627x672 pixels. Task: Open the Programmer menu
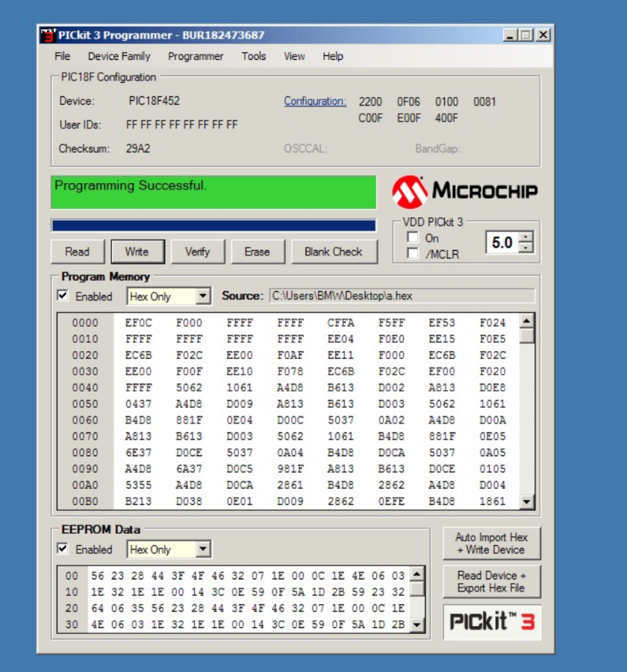196,56
